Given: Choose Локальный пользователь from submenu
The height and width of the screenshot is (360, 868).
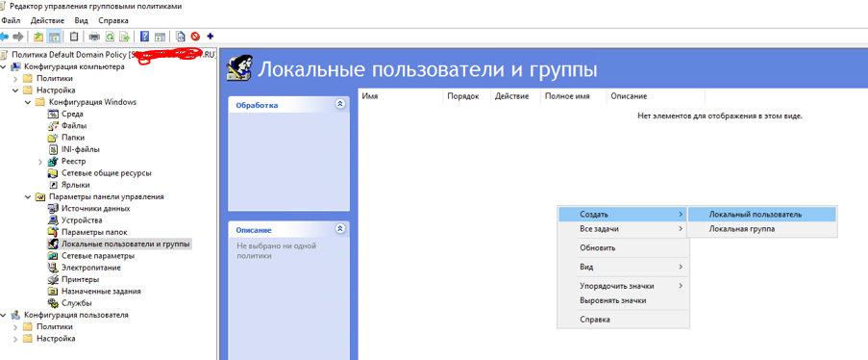Looking at the screenshot, I should click(761, 214).
